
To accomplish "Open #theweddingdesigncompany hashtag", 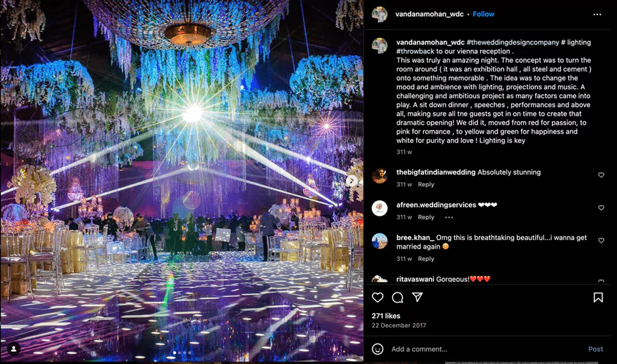I will [513, 42].
